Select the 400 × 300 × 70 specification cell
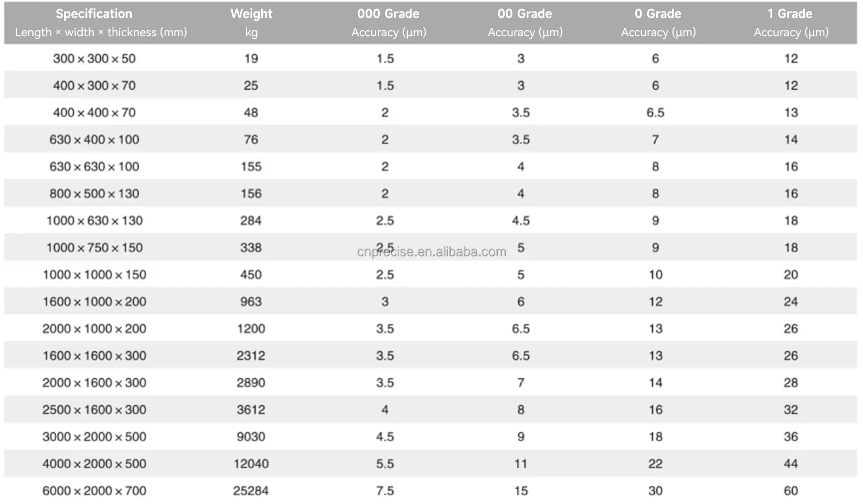 tap(94, 85)
